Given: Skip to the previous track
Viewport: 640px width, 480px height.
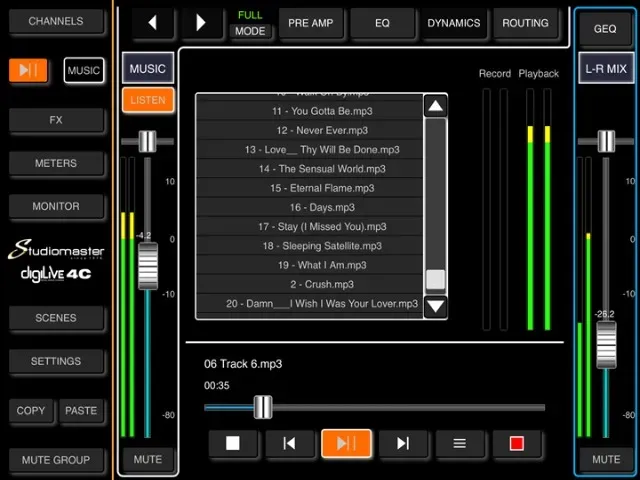Looking at the screenshot, I should pyautogui.click(x=289, y=443).
